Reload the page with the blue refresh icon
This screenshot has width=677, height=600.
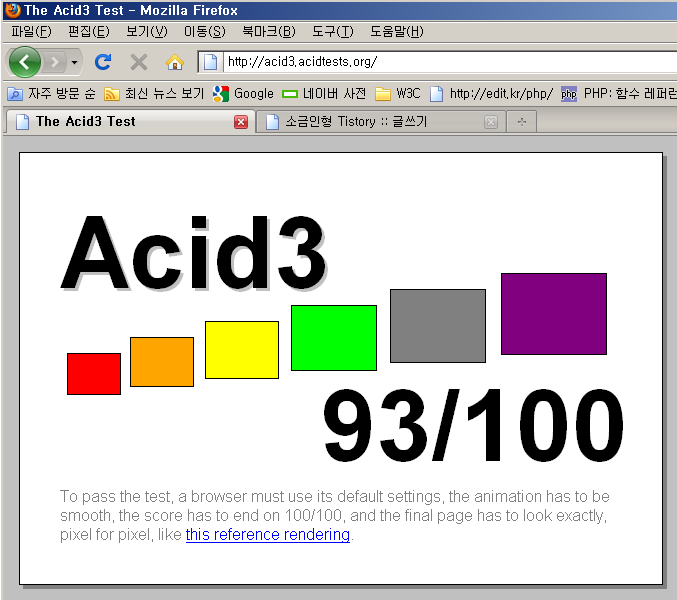103,62
